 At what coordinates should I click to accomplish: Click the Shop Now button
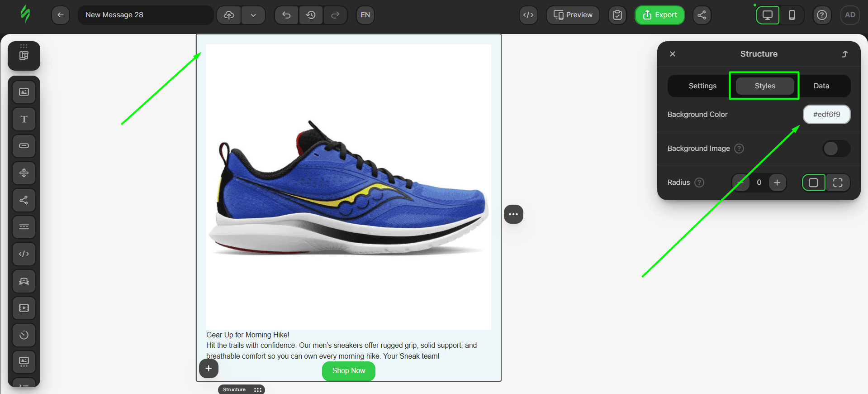(349, 371)
